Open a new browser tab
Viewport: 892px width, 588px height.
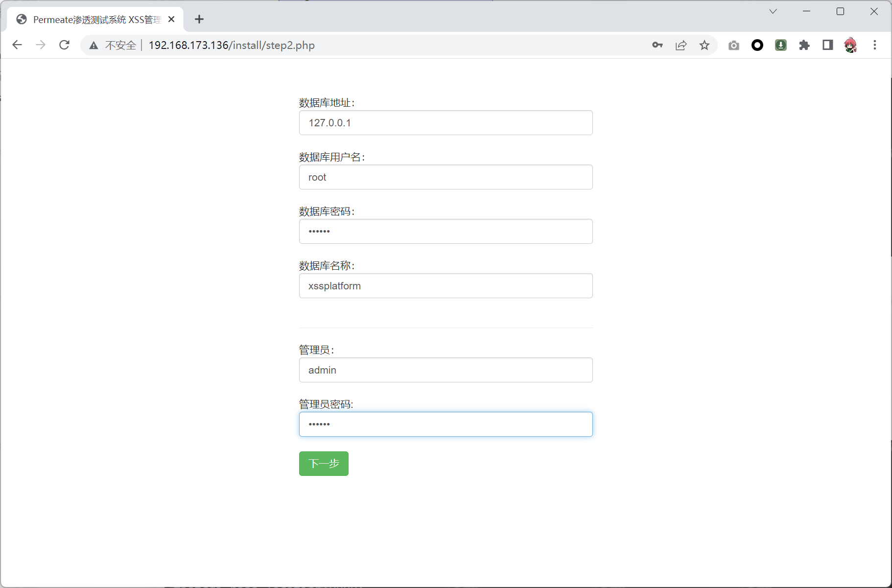(x=199, y=20)
